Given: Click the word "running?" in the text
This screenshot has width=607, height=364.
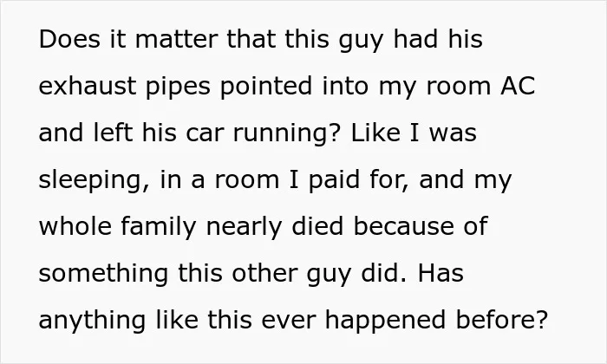Looking at the screenshot, I should click(x=287, y=134).
